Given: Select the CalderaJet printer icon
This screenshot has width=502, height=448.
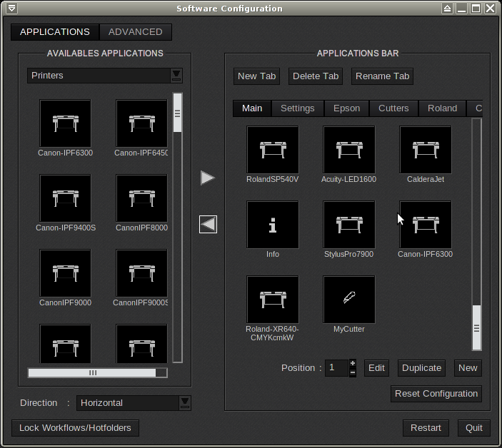Looking at the screenshot, I should click(x=426, y=150).
